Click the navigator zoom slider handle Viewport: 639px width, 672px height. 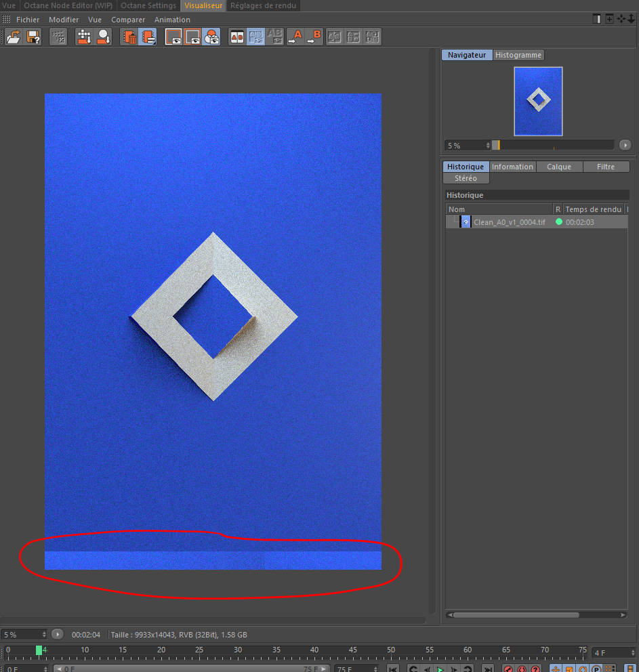tap(496, 145)
